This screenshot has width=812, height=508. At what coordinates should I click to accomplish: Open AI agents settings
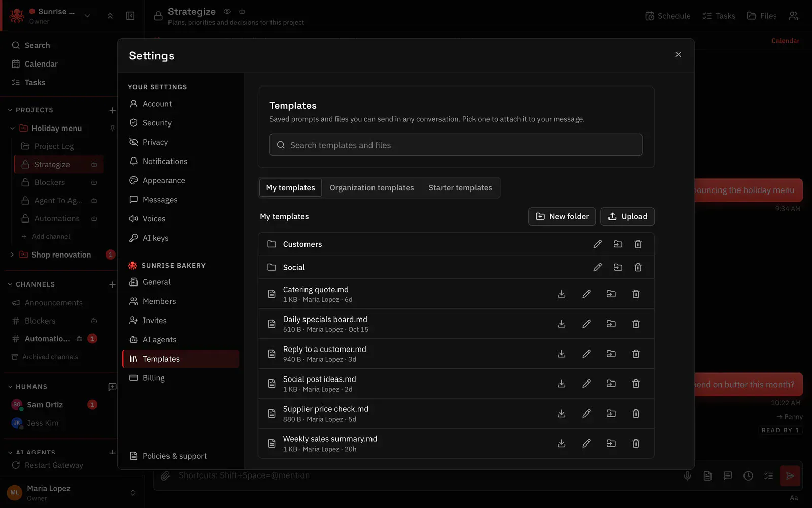click(x=181, y=339)
